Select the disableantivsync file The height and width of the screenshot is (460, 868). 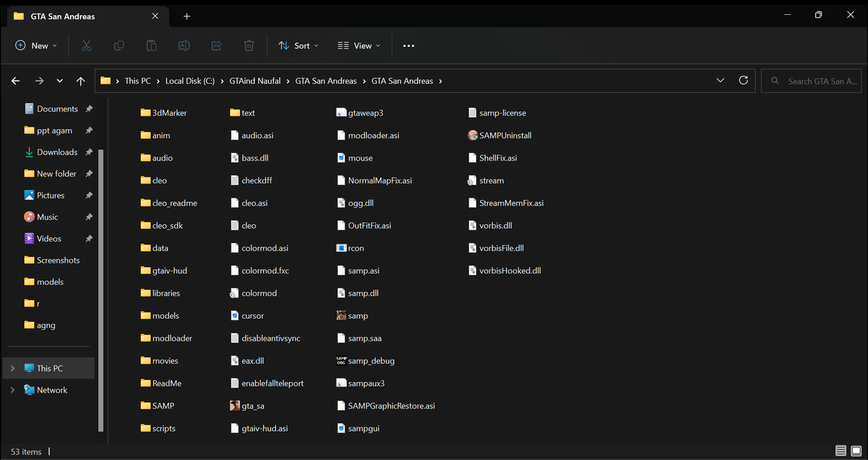tap(265, 338)
